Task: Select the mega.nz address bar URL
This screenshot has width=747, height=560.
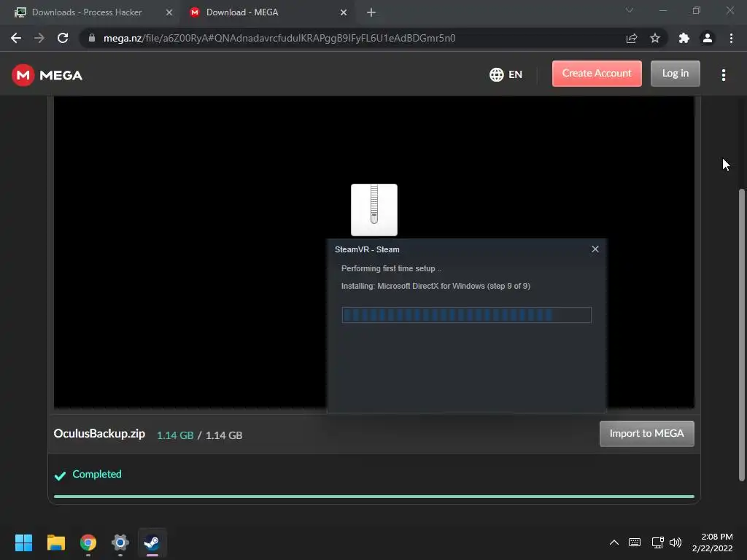Action: point(279,38)
